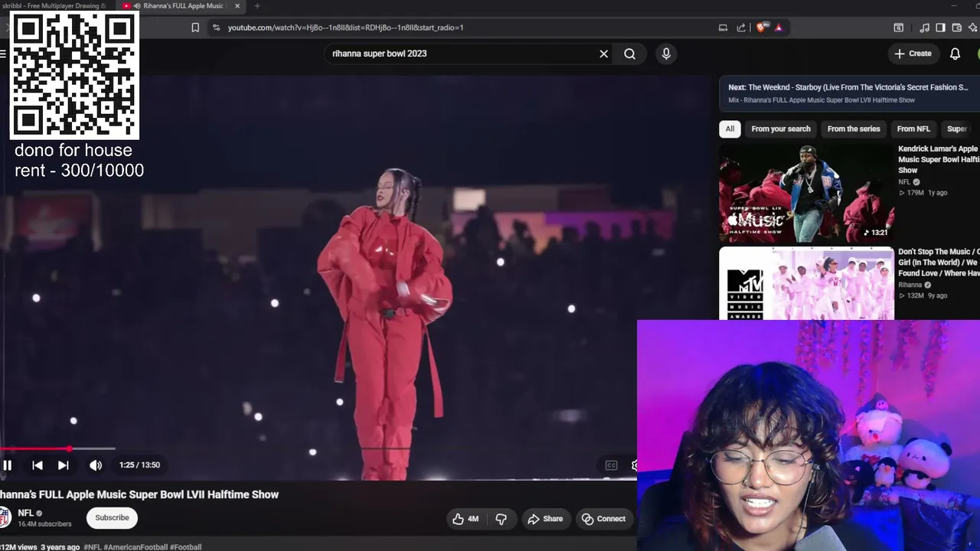Mute the video player volume

click(96, 465)
